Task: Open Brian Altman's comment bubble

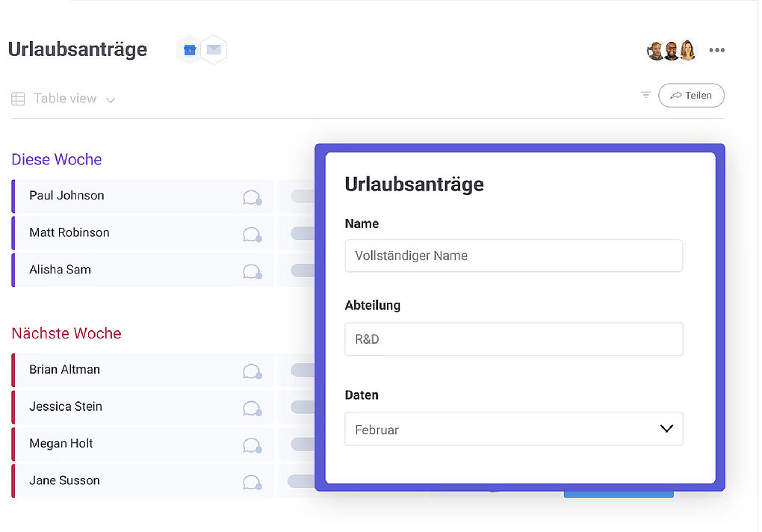Action: tap(252, 371)
